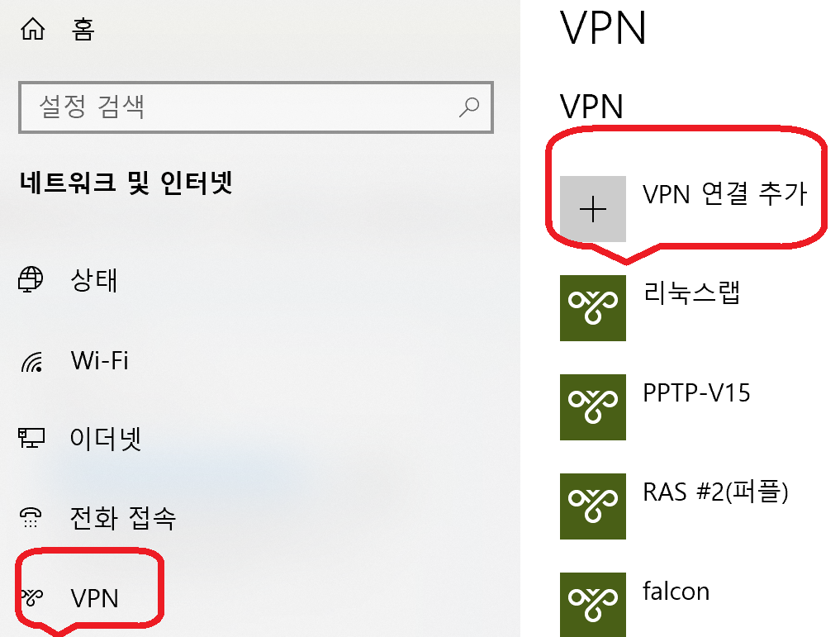The height and width of the screenshot is (637, 840).
Task: Go back to 홈 settings
Action: pos(83,29)
